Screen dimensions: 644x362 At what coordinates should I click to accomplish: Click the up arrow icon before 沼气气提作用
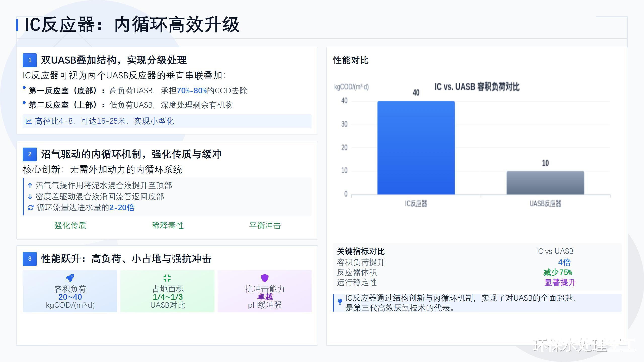point(30,186)
